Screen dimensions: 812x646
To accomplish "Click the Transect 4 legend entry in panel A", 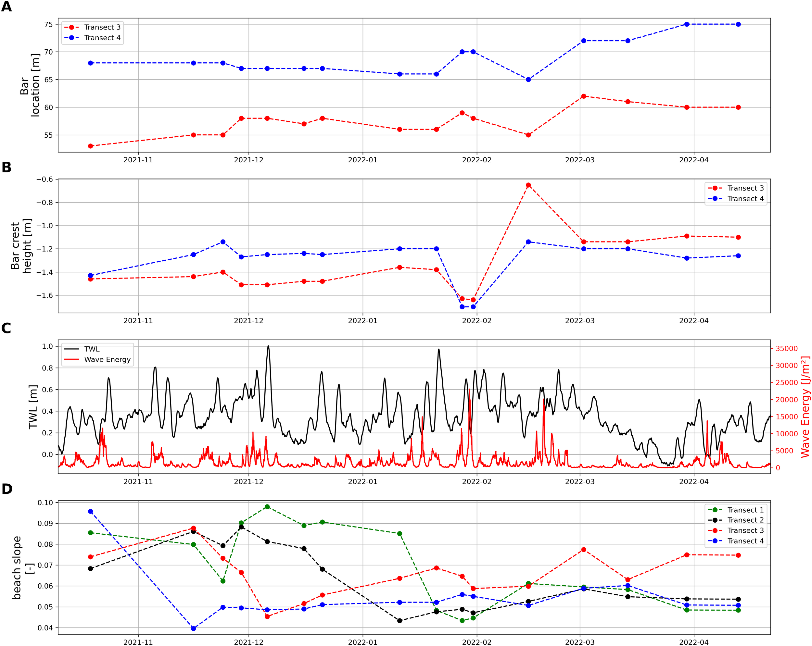I will [x=102, y=38].
